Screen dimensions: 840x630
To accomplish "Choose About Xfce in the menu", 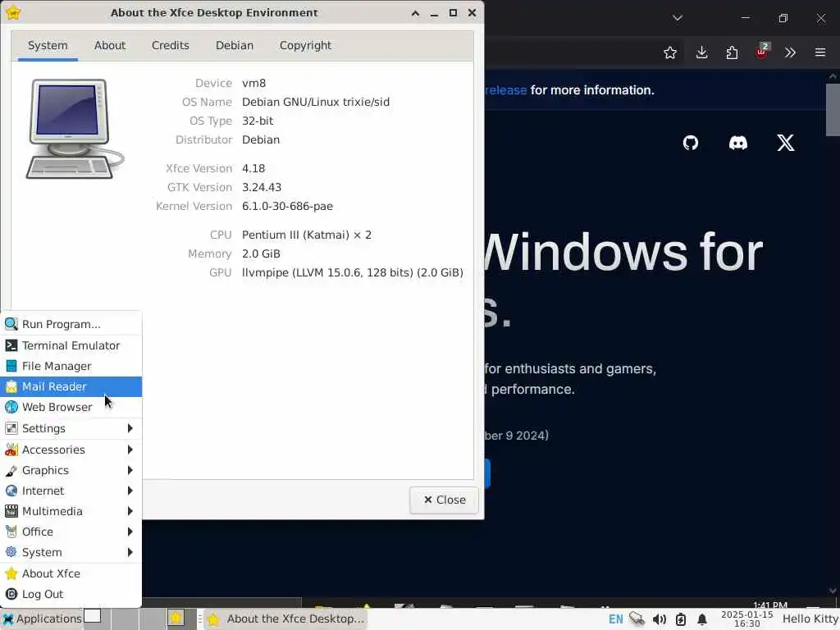I will [71, 573].
